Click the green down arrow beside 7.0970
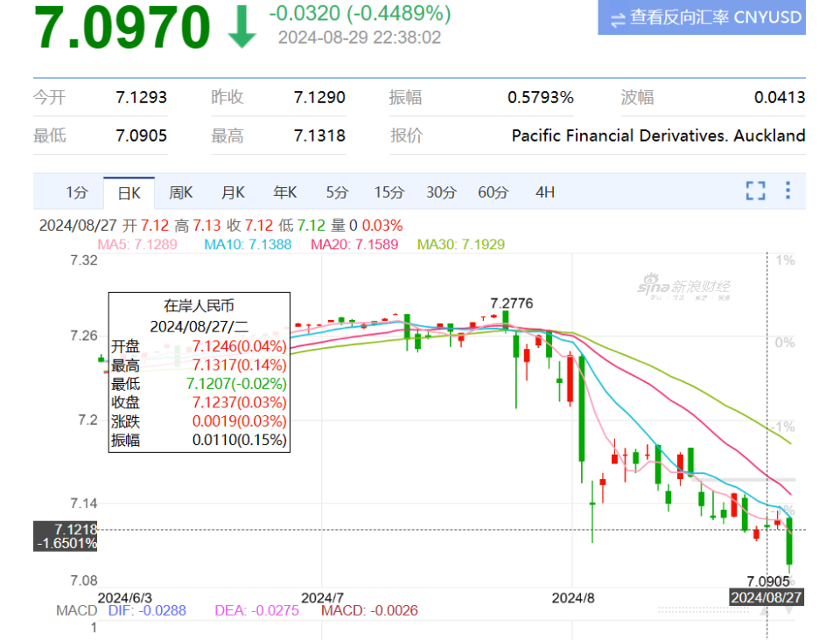This screenshot has width=840, height=640. tap(241, 27)
